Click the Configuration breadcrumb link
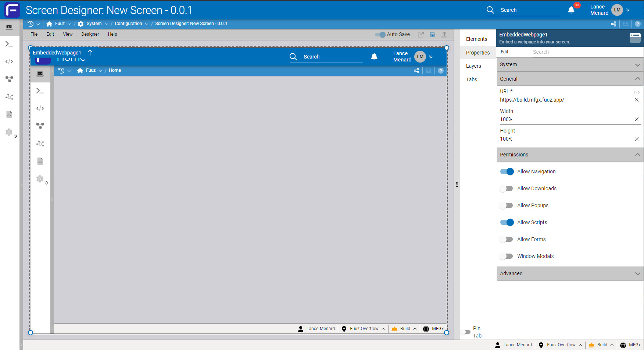Viewport: 644px width, 350px height. [128, 24]
